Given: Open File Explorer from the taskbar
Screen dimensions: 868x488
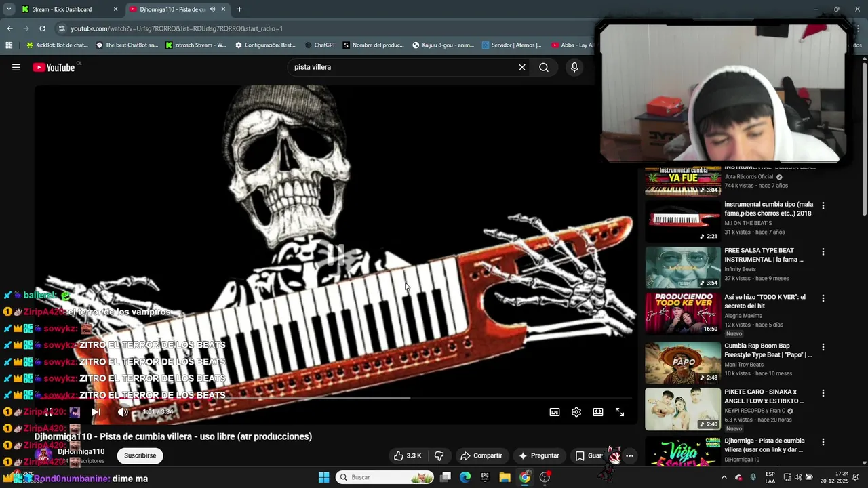Looking at the screenshot, I should (x=505, y=477).
